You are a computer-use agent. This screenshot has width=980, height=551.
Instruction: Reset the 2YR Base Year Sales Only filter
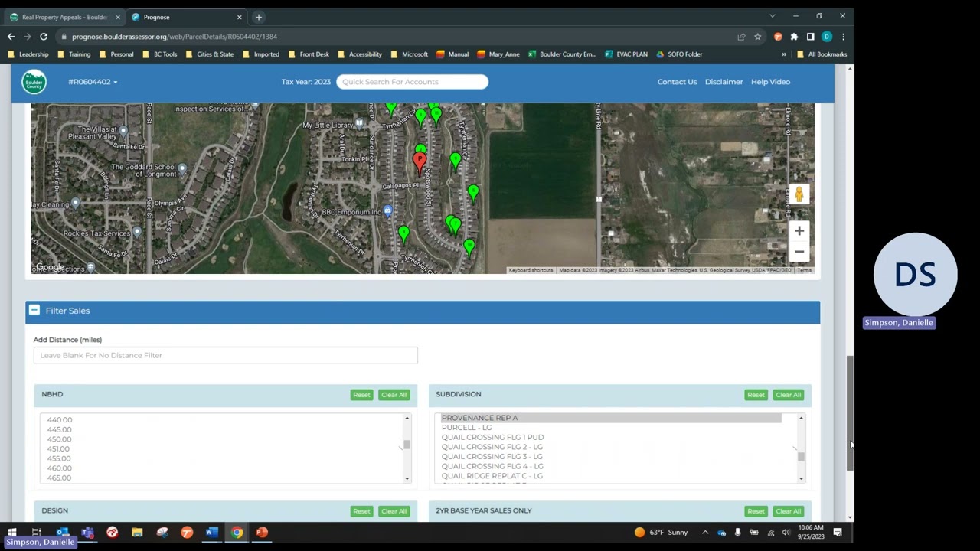point(756,511)
